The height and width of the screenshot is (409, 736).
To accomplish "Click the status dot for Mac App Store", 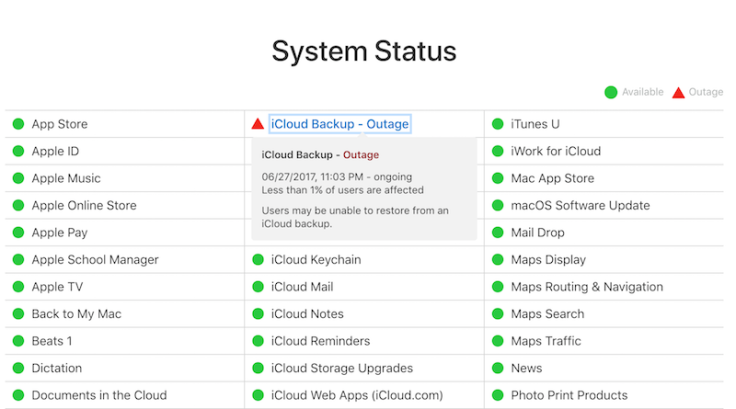I will [x=498, y=178].
